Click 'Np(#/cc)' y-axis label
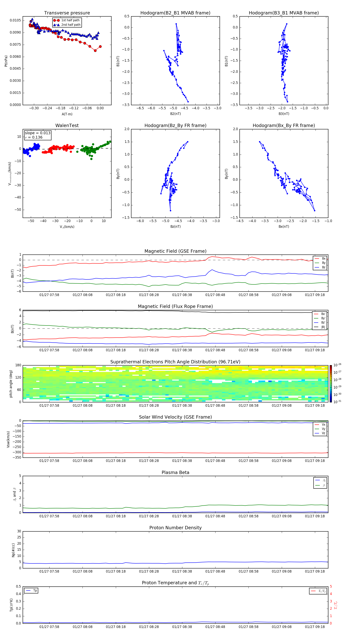 (13, 550)
